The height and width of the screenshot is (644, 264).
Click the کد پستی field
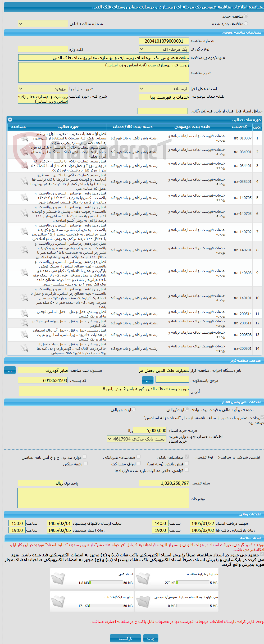(x=43, y=380)
